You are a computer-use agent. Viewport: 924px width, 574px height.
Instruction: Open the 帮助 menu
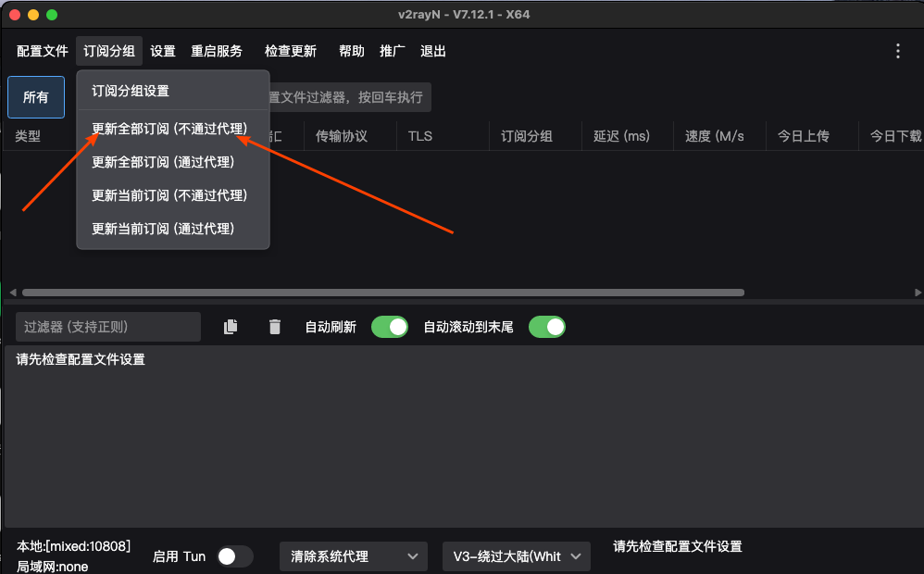pos(351,51)
